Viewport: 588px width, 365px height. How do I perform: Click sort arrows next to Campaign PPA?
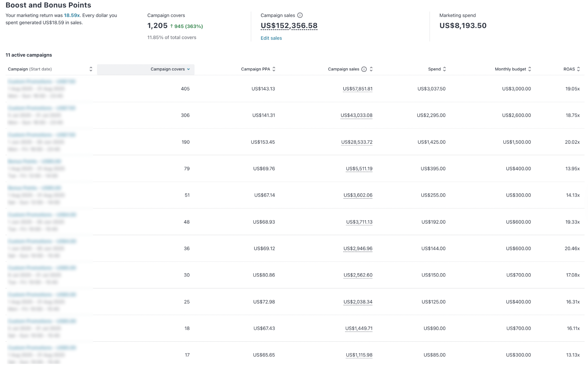click(274, 69)
